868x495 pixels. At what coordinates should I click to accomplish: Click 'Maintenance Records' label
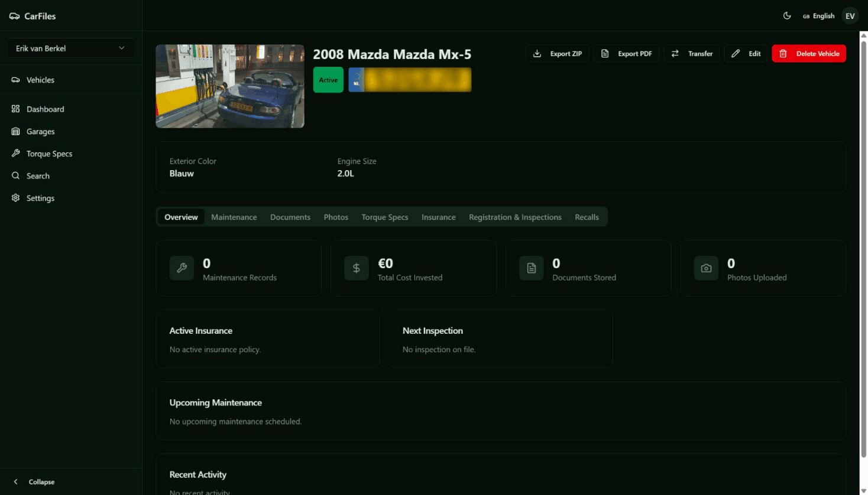tap(239, 278)
